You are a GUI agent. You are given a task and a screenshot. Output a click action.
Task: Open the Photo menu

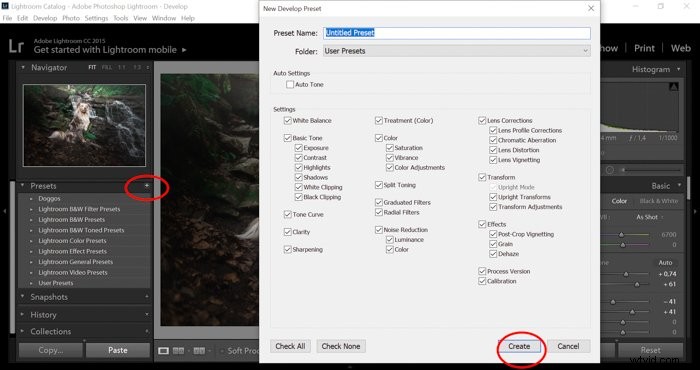tap(71, 18)
